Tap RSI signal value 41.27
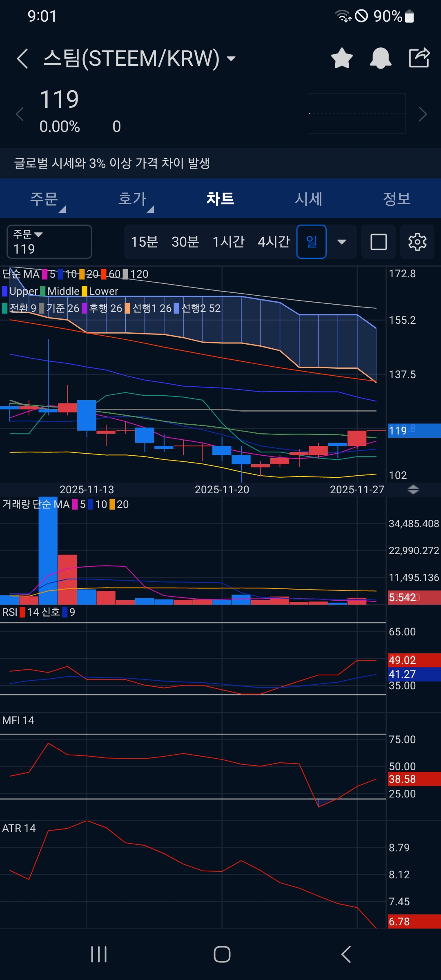441x980 pixels. (x=414, y=674)
